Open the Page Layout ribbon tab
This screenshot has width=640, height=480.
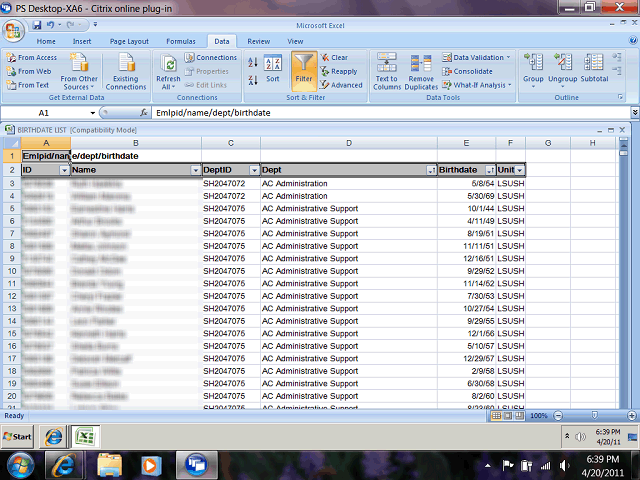129,41
